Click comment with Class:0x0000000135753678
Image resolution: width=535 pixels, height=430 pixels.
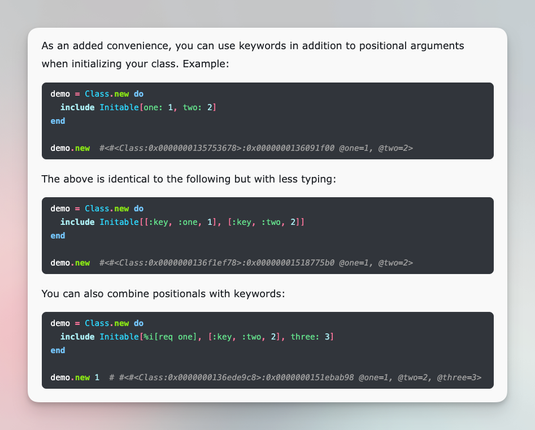tap(256, 148)
